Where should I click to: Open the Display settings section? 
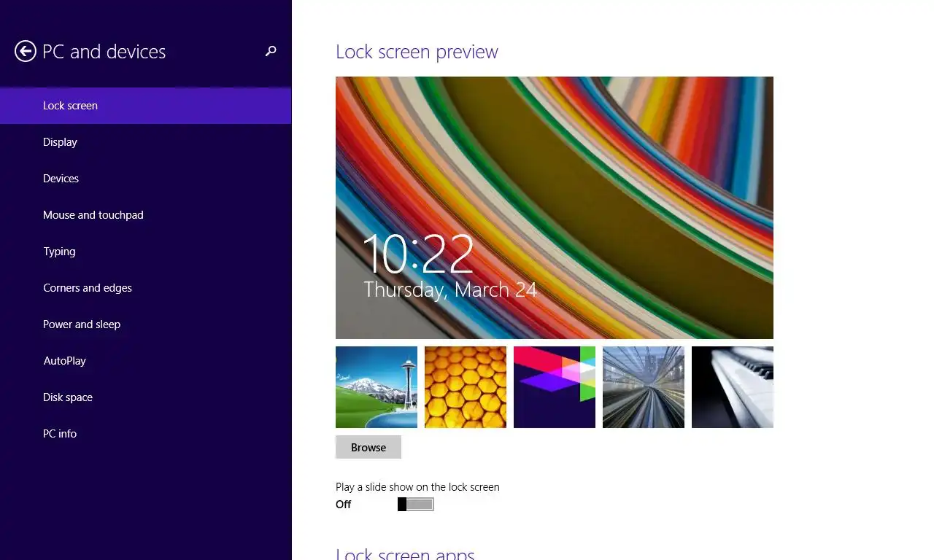(145, 142)
